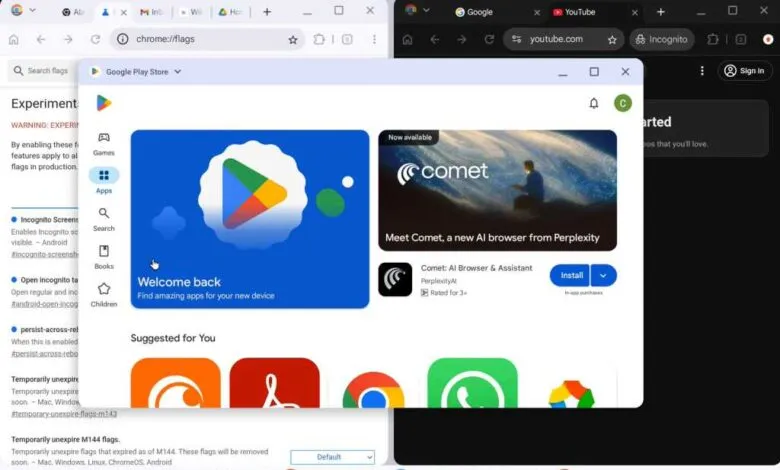
Task: Click the Google Play logo
Action: pos(103,103)
